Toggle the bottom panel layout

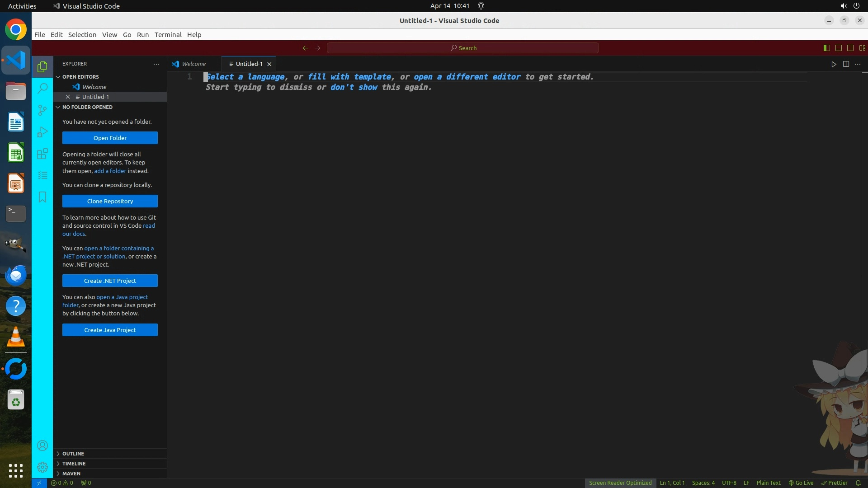click(x=838, y=48)
